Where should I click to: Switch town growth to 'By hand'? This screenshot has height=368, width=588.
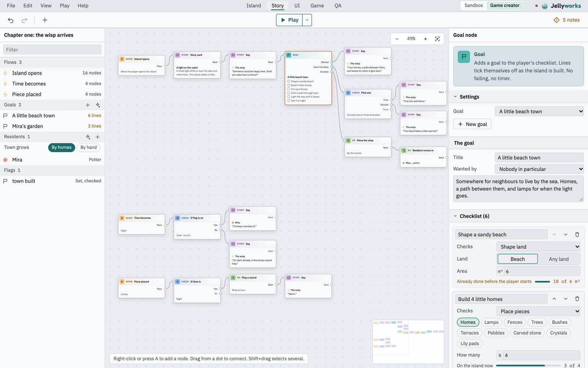89,148
